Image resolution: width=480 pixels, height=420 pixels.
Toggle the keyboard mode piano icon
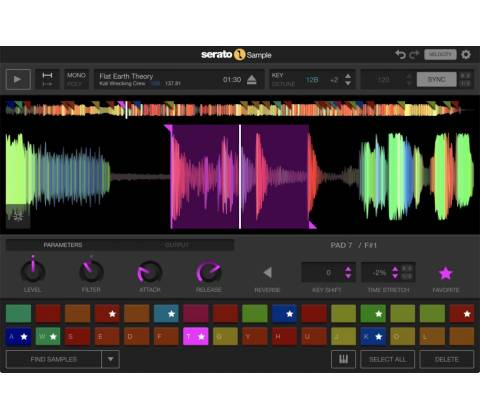click(343, 359)
